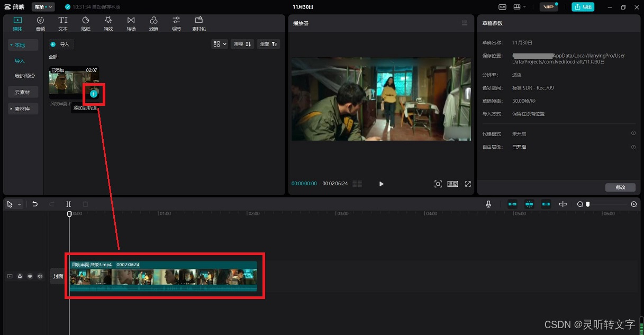
Task: Click the playhead at 00:00
Action: [69, 214]
